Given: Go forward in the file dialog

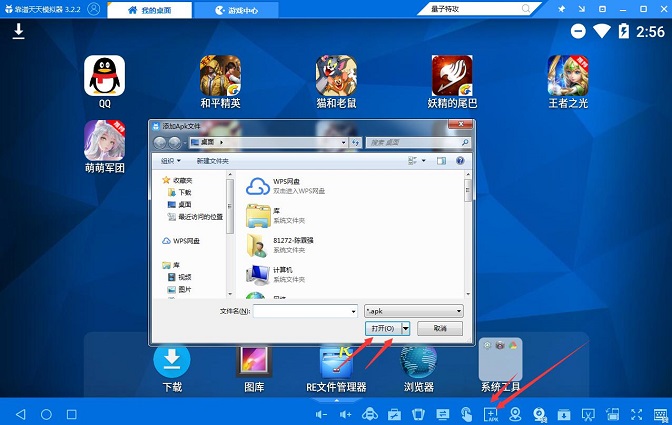Looking at the screenshot, I should click(174, 143).
